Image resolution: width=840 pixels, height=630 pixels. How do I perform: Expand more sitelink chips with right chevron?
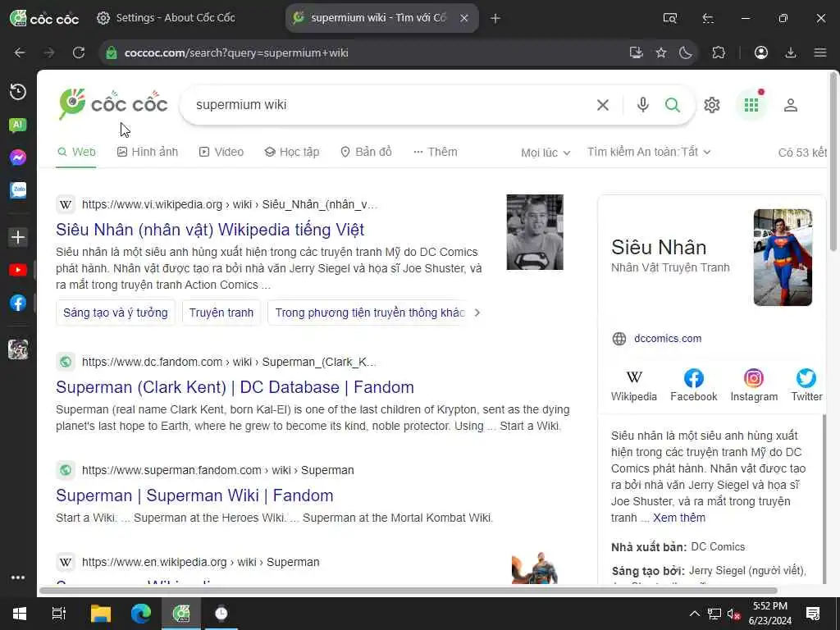point(477,313)
